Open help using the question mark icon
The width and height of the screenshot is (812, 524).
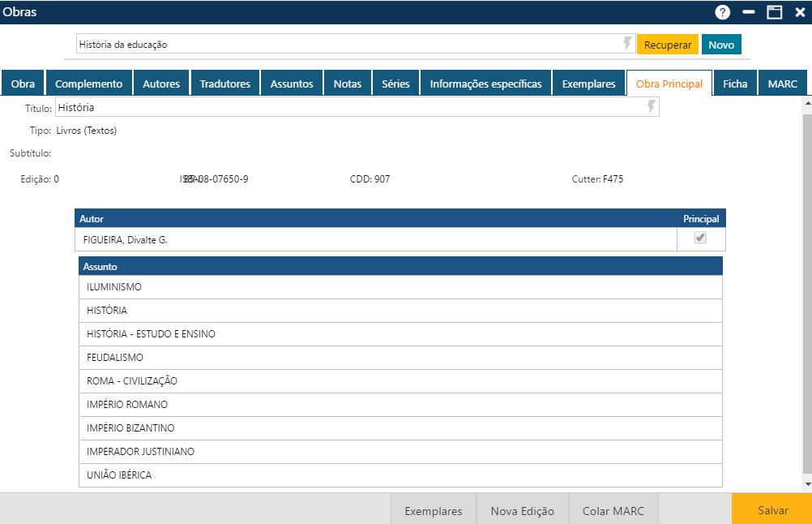point(721,11)
